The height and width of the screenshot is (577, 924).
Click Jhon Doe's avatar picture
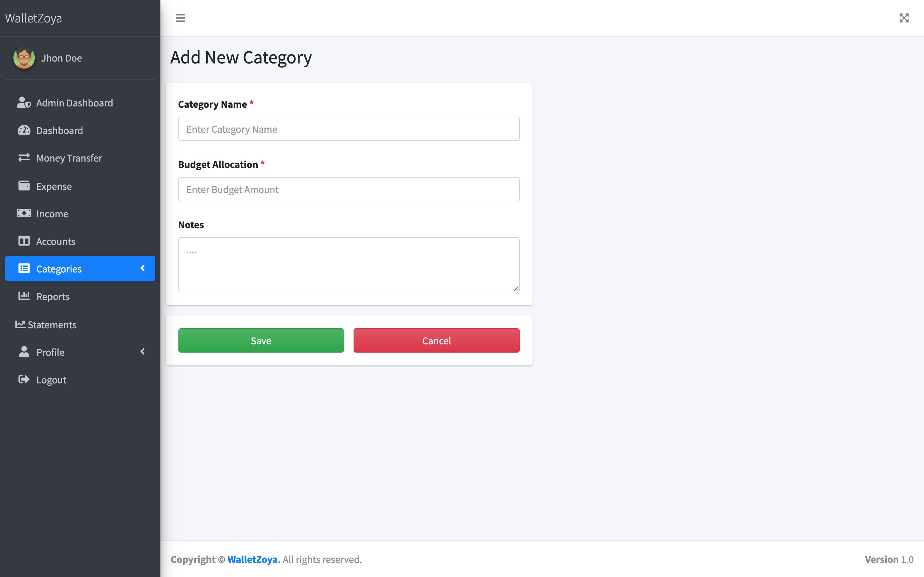(24, 58)
